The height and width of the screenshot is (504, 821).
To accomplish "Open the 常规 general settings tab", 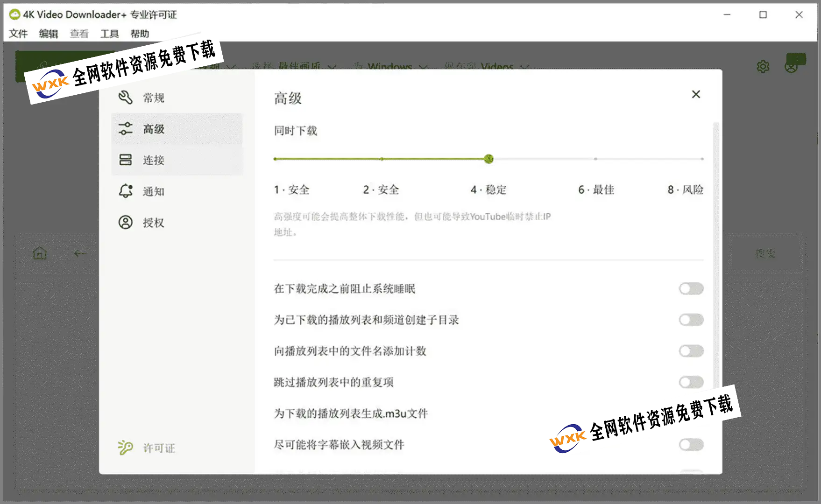I will (x=177, y=98).
